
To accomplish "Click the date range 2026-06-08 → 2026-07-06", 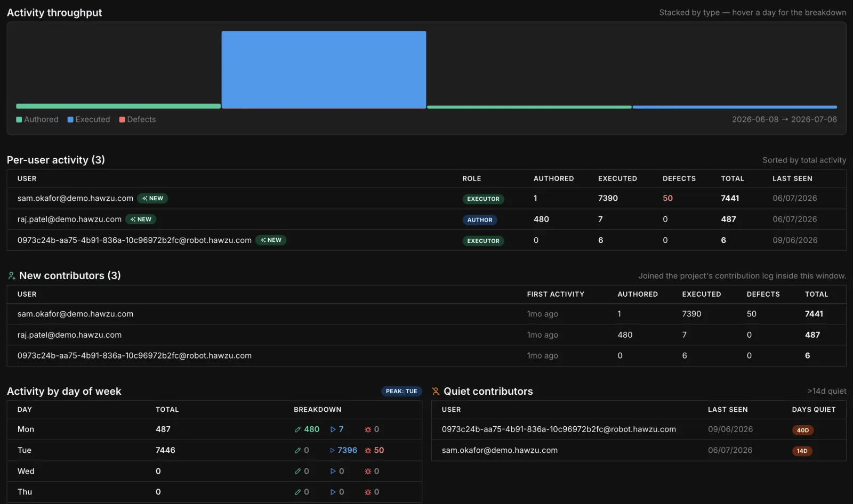I will 784,119.
